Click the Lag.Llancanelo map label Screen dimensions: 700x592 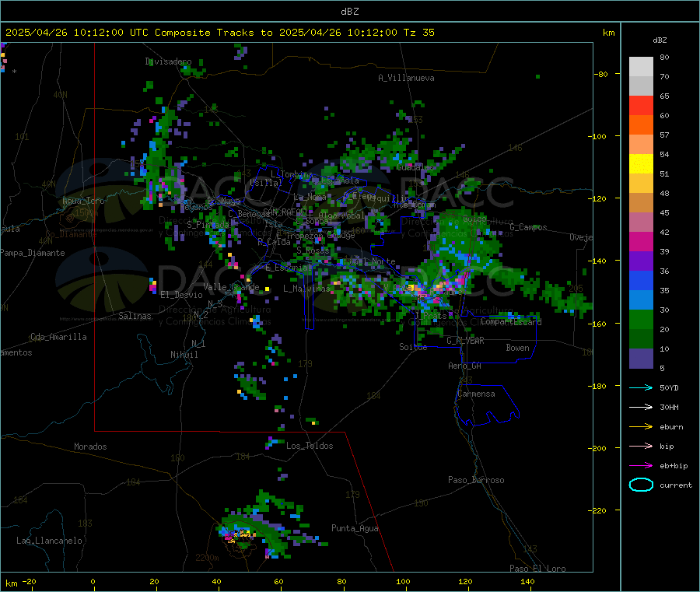(49, 541)
